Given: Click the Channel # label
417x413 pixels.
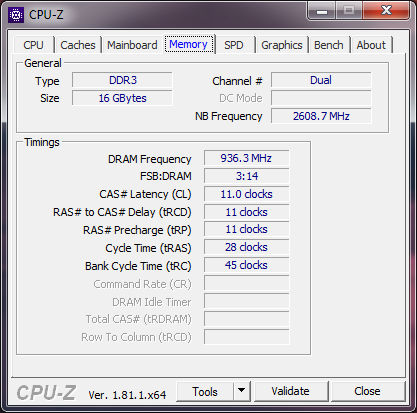Looking at the screenshot, I should [x=237, y=81].
